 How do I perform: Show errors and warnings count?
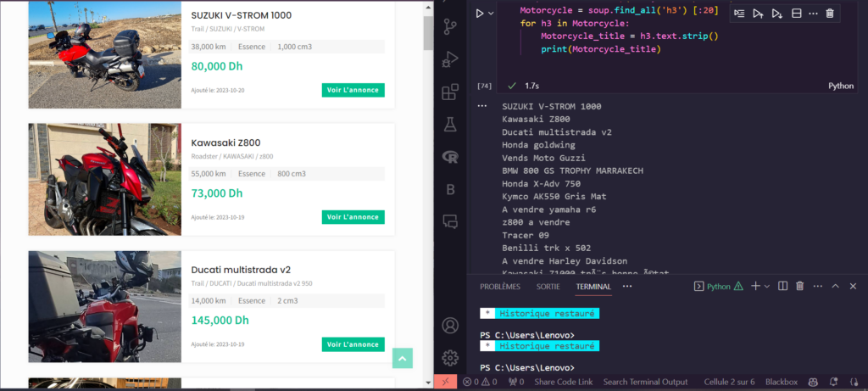480,382
